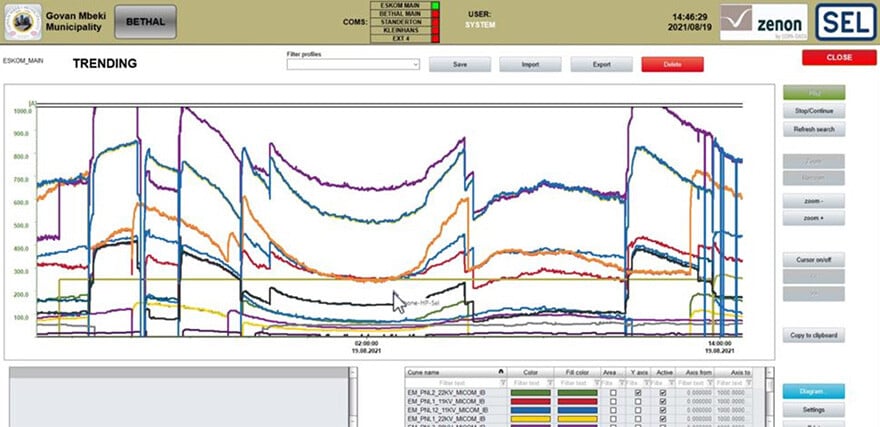This screenshot has height=427, width=880.
Task: Click the 02:00:00 time axis label
Action: click(366, 343)
